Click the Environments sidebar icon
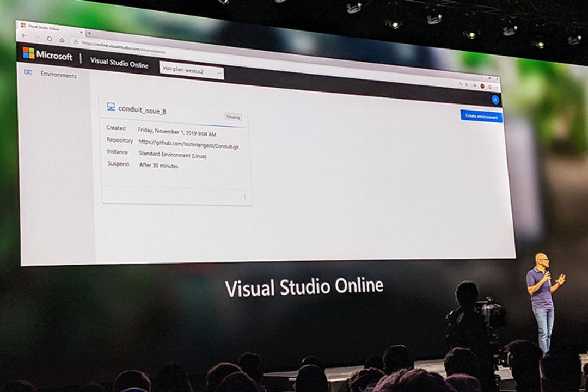Screen dimensions: 588x392 pyautogui.click(x=28, y=72)
